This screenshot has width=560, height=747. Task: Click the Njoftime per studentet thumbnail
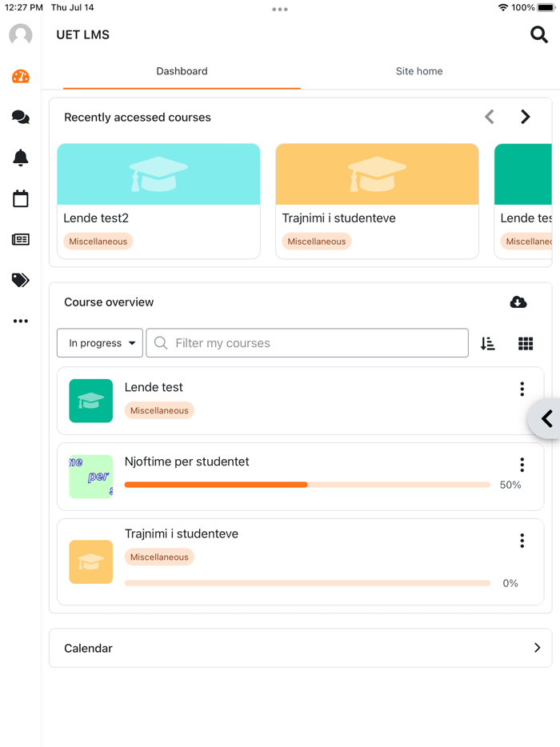(91, 477)
